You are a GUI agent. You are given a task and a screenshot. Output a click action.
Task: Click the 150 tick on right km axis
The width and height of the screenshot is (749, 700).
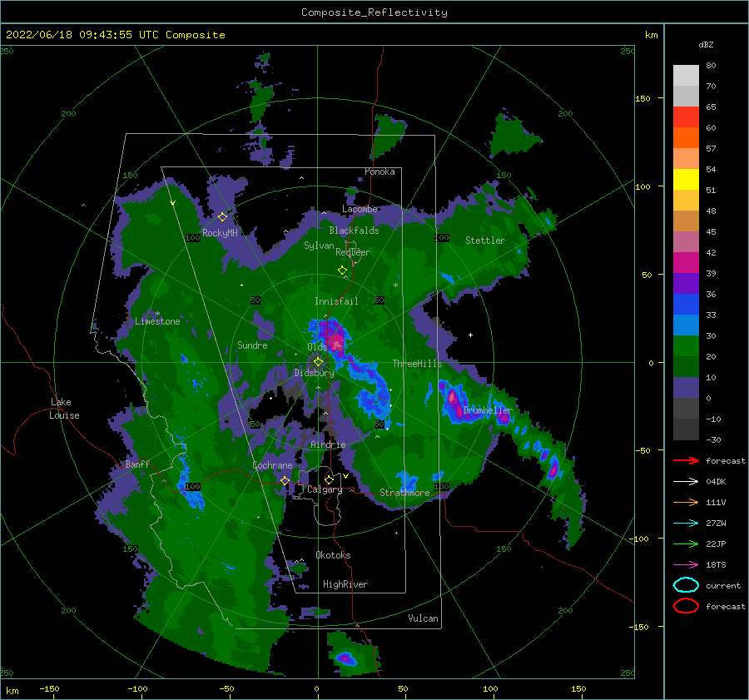click(x=642, y=98)
